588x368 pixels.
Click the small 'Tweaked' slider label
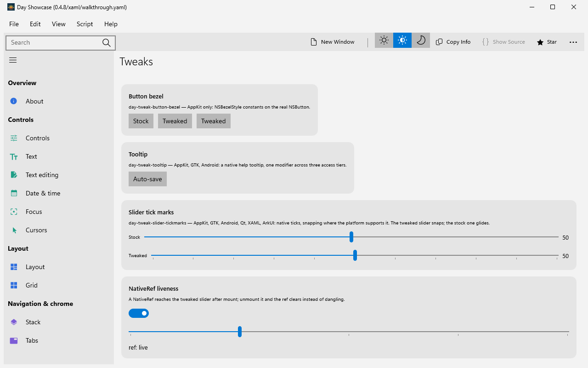138,256
